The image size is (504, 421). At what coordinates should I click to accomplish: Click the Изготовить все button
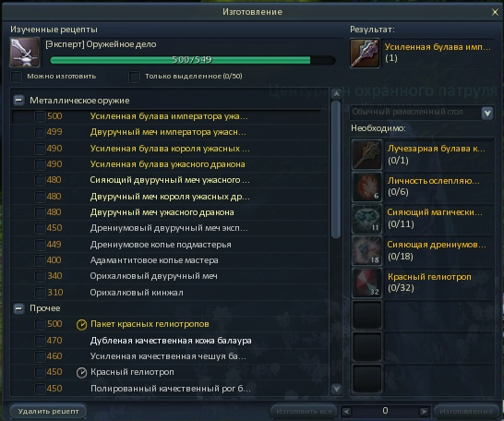(304, 412)
